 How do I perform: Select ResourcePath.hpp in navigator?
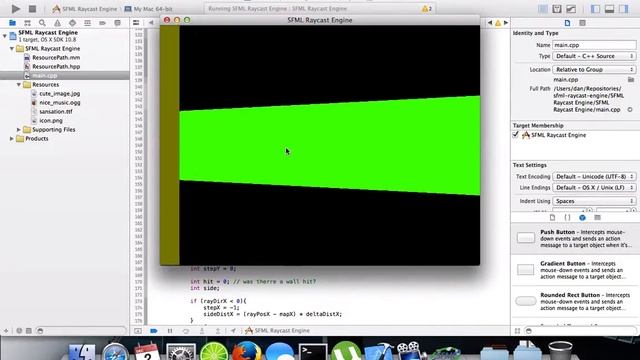[56, 67]
